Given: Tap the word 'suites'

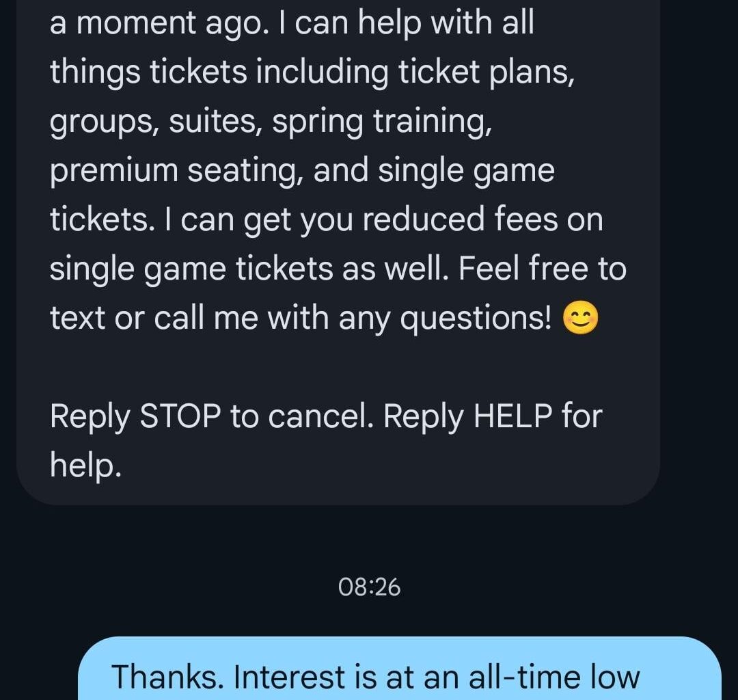Looking at the screenshot, I should click(215, 122).
